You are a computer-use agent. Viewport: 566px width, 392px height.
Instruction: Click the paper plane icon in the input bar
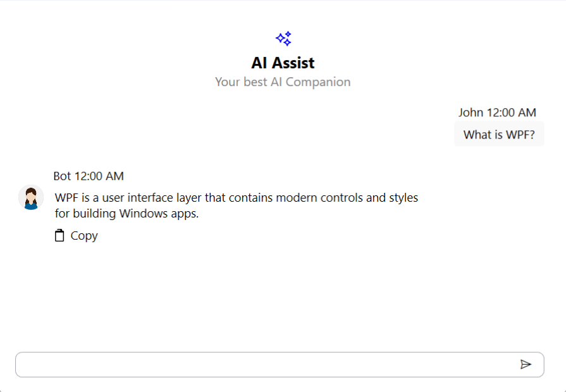point(527,364)
